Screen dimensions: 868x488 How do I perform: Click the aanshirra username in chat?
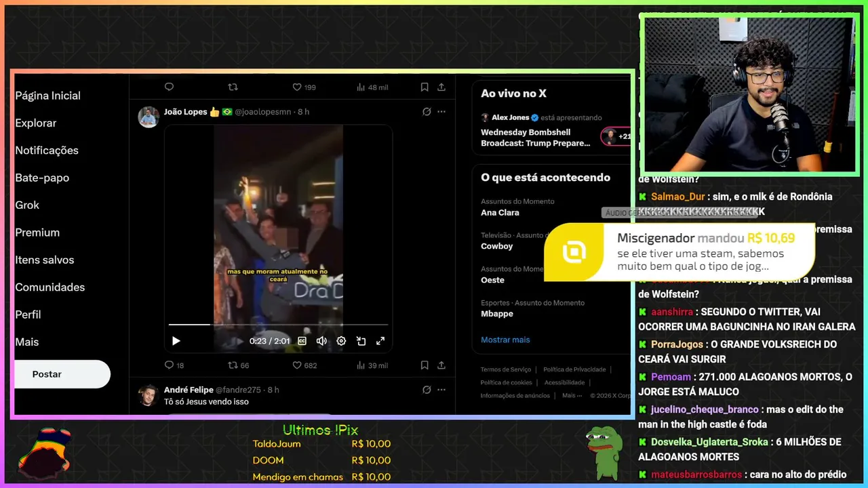click(x=672, y=312)
